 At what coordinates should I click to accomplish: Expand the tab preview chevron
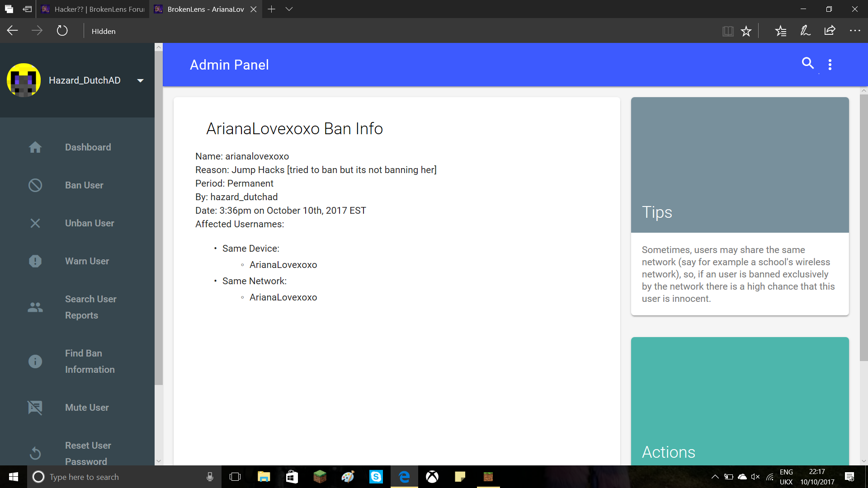tap(289, 9)
